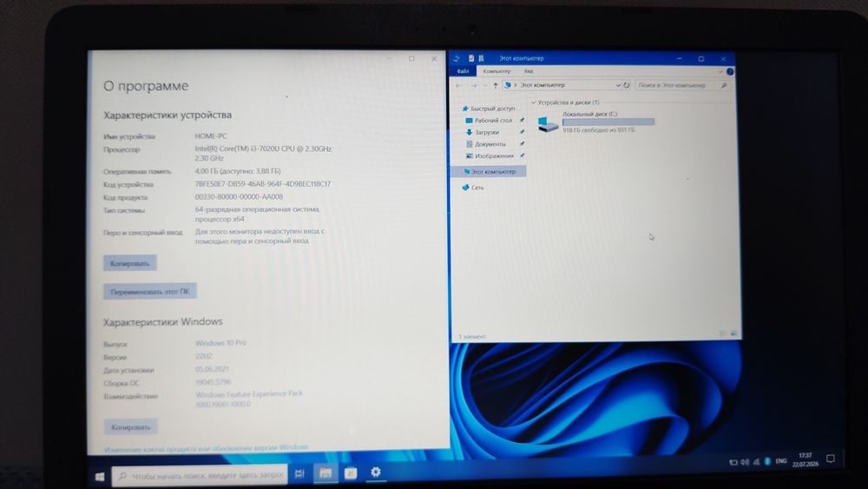Open Документы in the navigation pane

[x=485, y=144]
